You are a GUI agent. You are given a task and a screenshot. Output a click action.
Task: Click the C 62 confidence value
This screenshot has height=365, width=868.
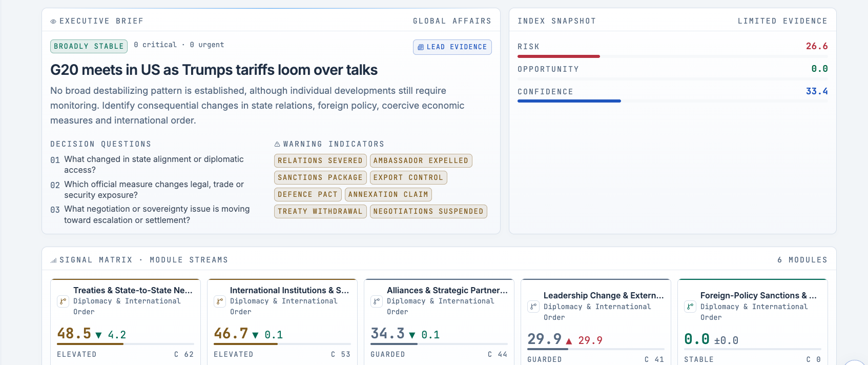click(x=184, y=354)
